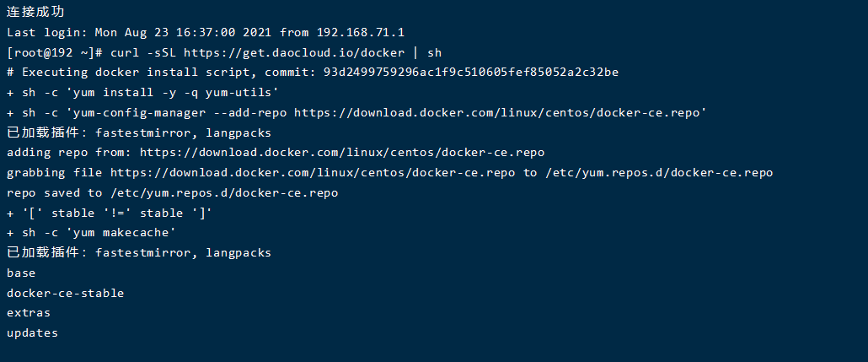Click the 'updates' repo entry
The height and width of the screenshot is (362, 868).
click(x=32, y=333)
